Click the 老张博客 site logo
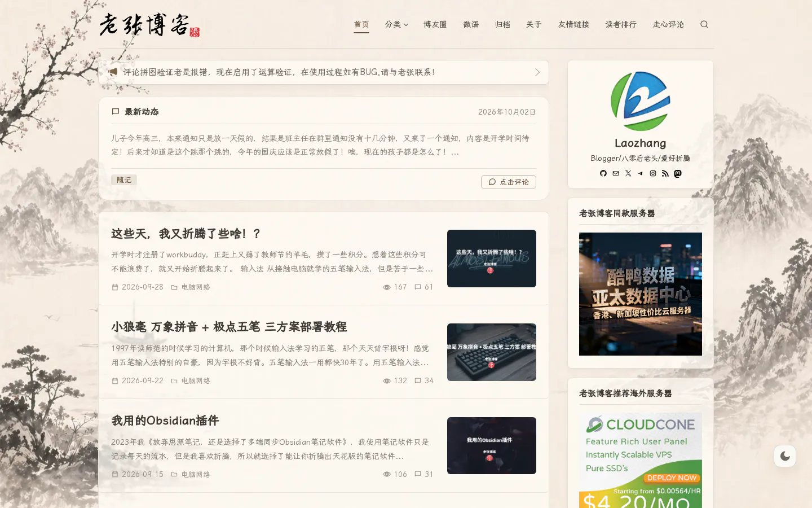812x508 pixels. click(149, 25)
